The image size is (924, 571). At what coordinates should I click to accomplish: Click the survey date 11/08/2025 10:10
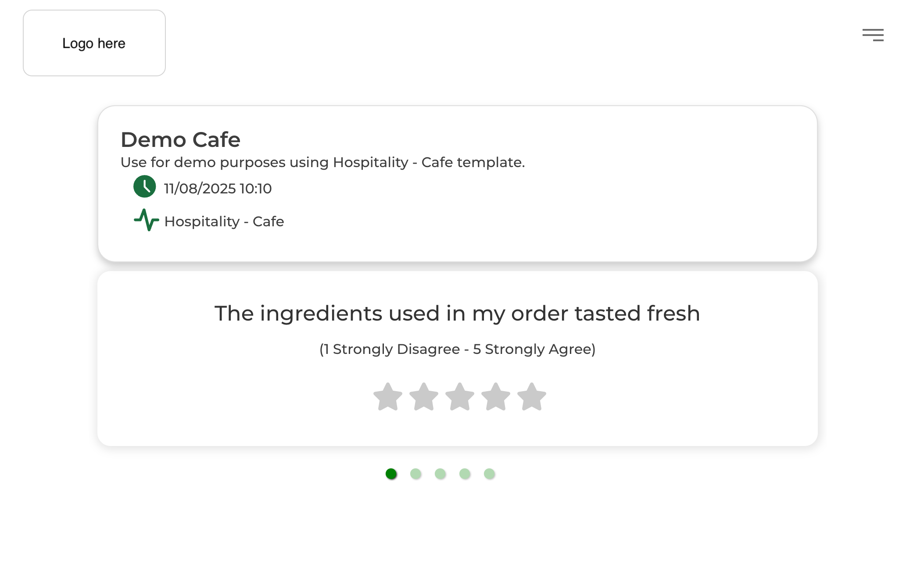(x=218, y=189)
